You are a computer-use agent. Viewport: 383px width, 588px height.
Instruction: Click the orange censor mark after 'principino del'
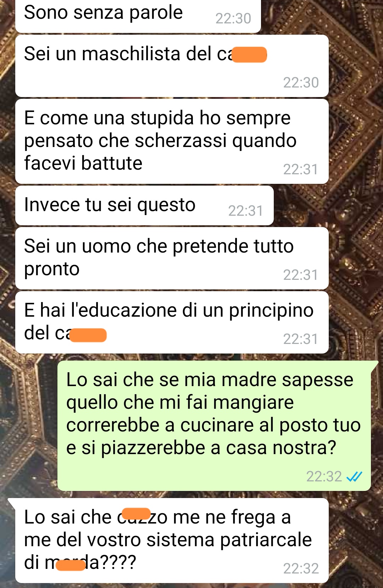(88, 335)
